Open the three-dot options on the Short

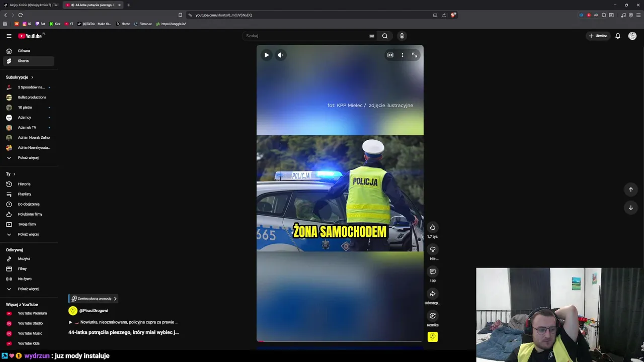click(402, 55)
